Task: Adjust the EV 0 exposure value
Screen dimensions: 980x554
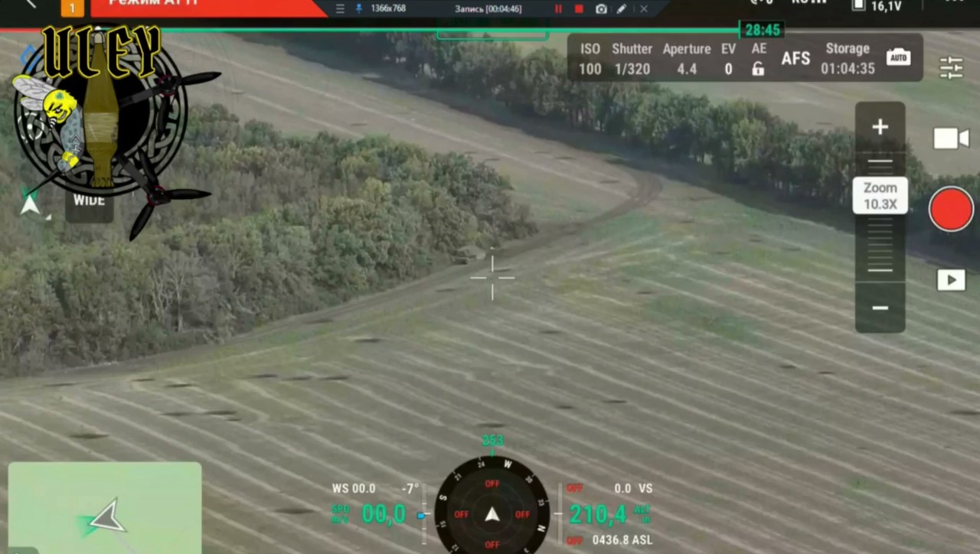Action: 728,59
